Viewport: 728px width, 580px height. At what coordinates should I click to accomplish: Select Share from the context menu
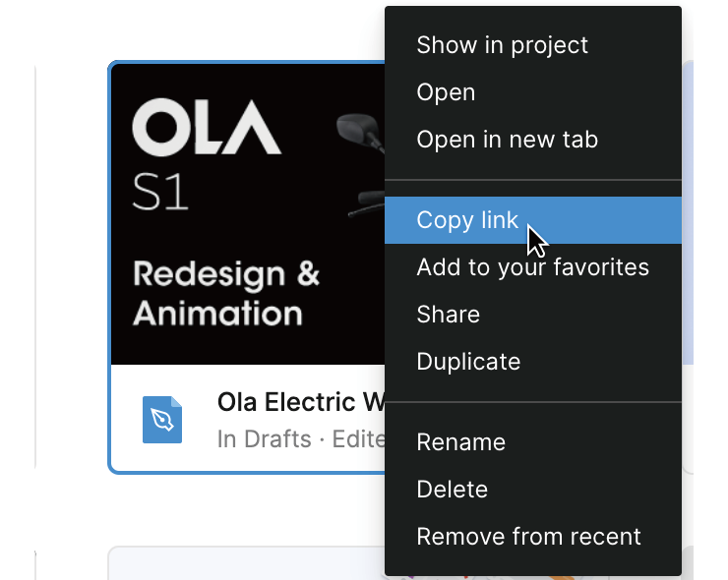(533, 315)
